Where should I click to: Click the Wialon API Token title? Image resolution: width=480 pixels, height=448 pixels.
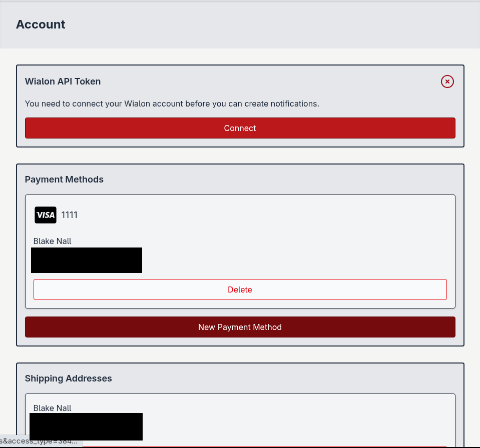point(63,81)
